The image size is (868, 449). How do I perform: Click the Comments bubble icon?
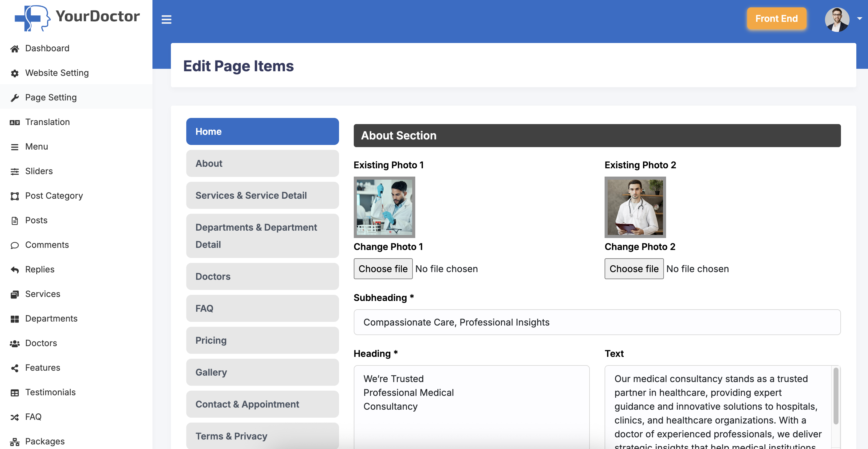pyautogui.click(x=14, y=245)
